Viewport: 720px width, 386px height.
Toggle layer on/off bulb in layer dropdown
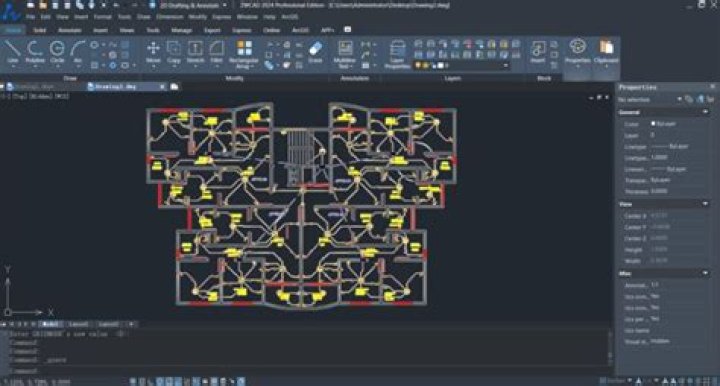[418, 66]
